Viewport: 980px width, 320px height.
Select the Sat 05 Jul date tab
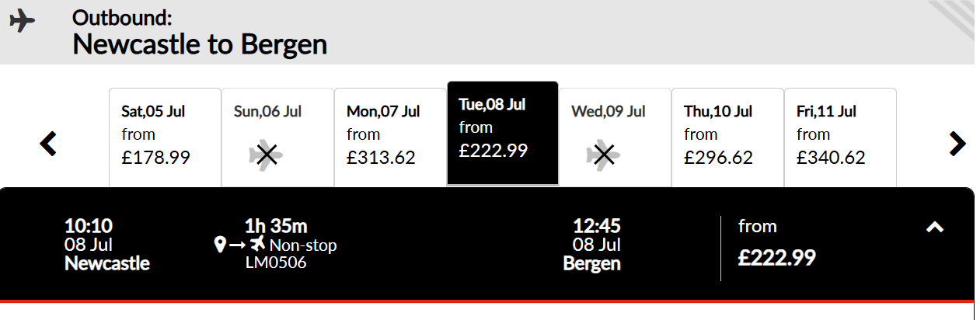tap(165, 137)
